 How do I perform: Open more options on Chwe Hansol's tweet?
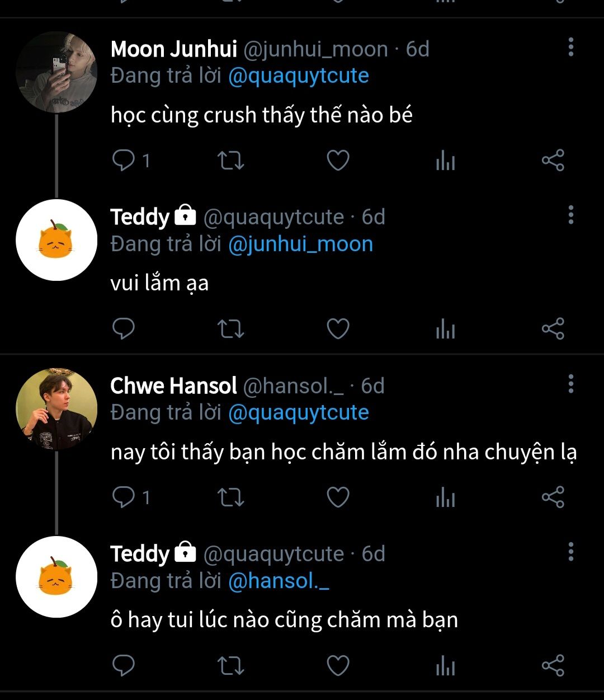(570, 384)
